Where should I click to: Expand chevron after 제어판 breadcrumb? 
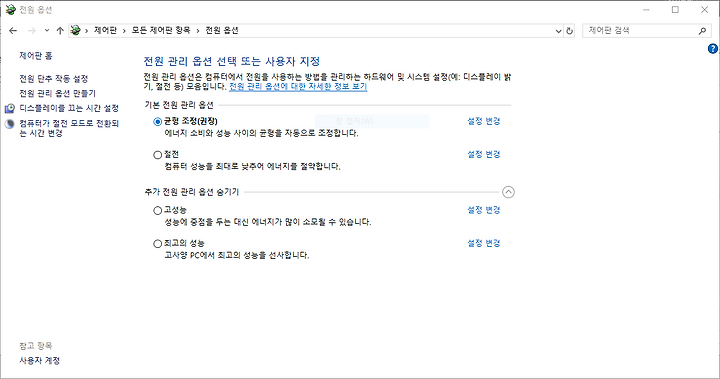[124, 31]
